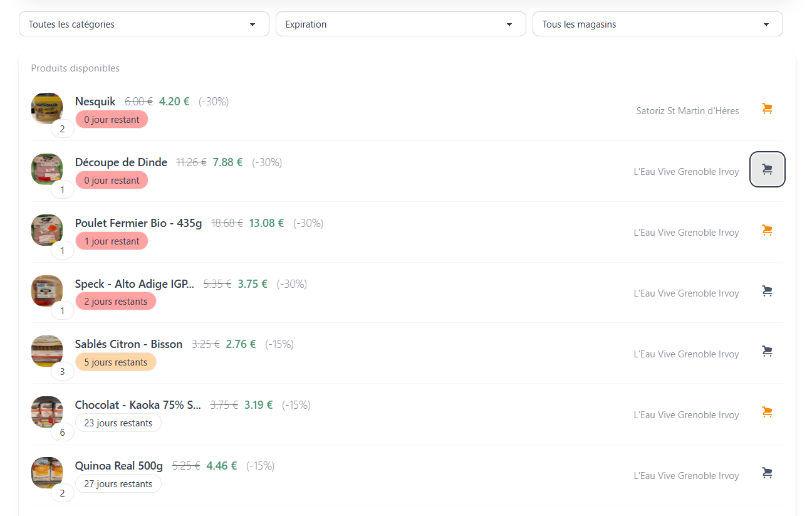812x516 pixels.
Task: Add Quinoa Real 500g to cart
Action: (767, 473)
